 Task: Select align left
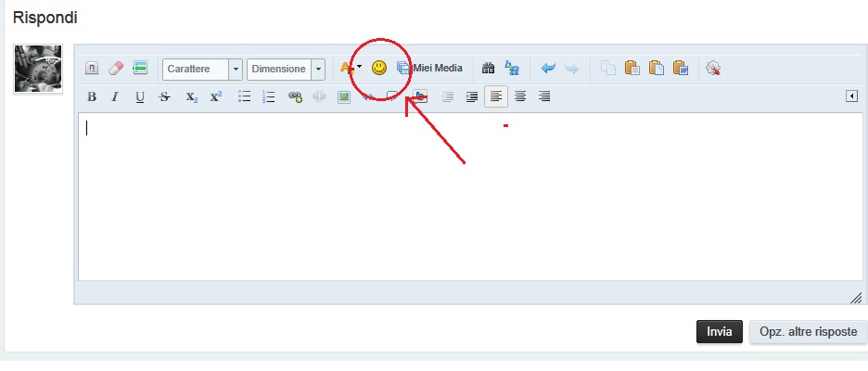(x=496, y=96)
